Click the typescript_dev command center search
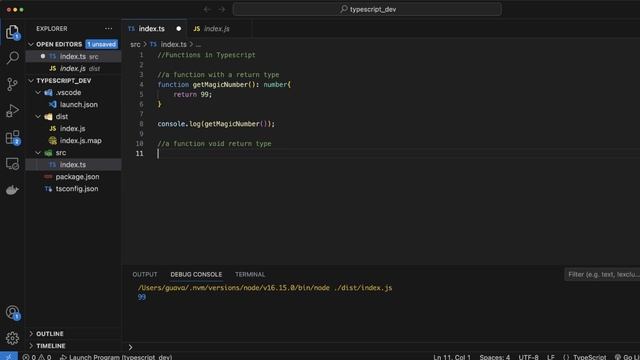This screenshot has width=640, height=360. click(x=367, y=9)
